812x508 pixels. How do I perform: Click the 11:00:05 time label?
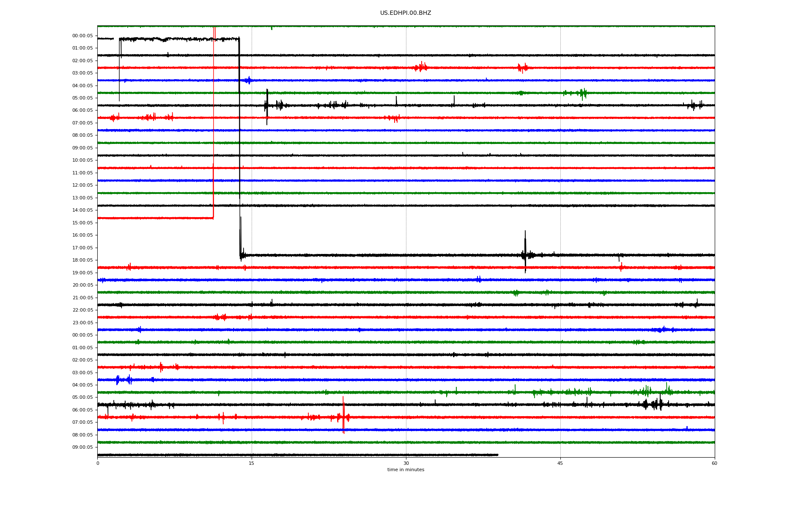[82, 173]
